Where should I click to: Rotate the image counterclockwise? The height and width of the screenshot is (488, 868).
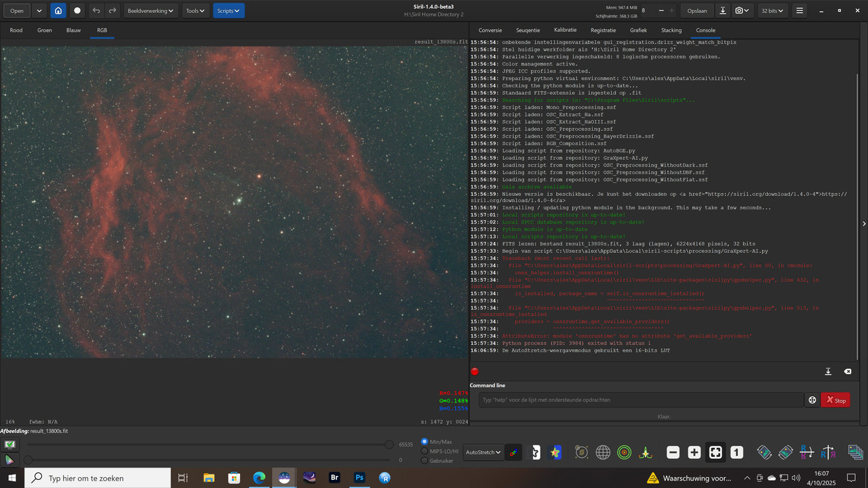click(x=764, y=452)
